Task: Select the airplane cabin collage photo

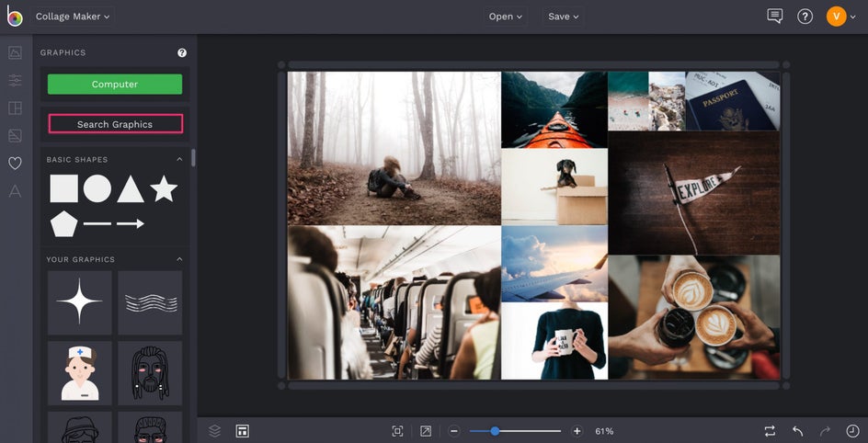Action: 394,302
